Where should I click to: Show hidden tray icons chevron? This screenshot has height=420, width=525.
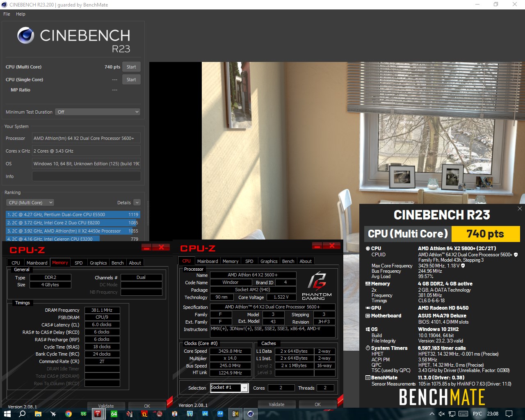432,414
